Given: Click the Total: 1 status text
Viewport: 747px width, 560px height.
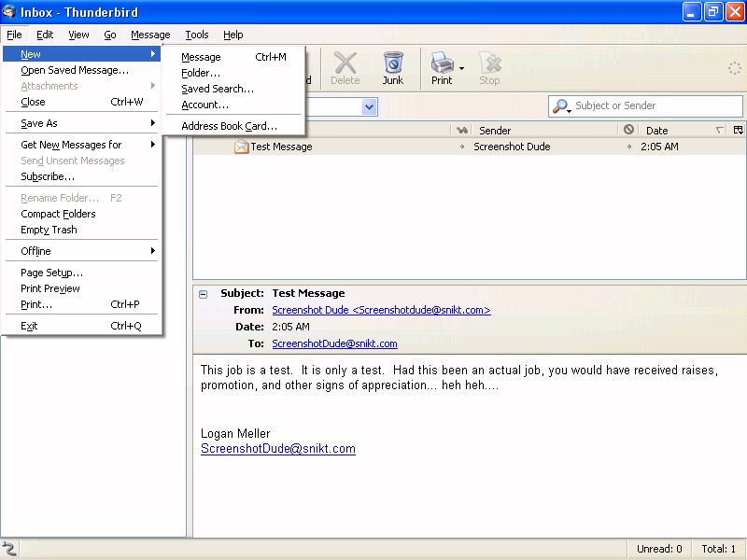Looking at the screenshot, I should 718,549.
